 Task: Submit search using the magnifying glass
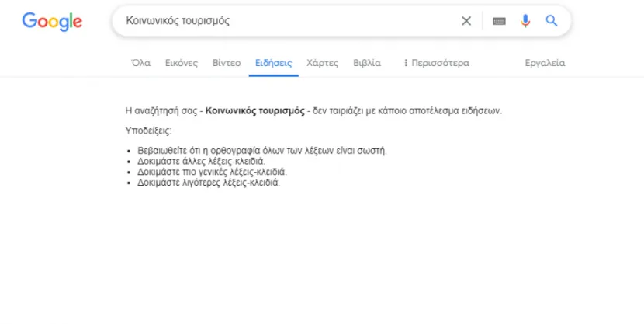pos(552,20)
